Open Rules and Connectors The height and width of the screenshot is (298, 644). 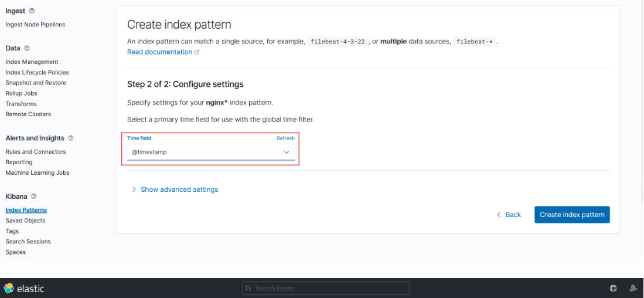(x=36, y=152)
